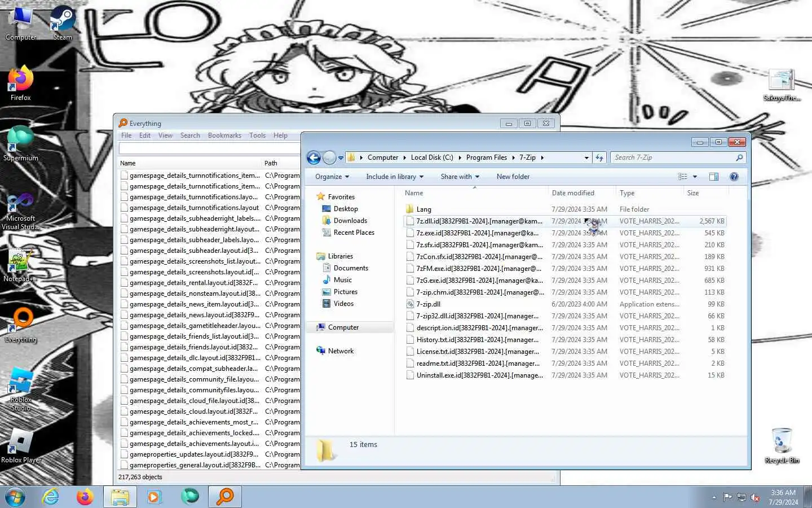
Task: Open Windows Media Player from taskbar
Action: (155, 497)
